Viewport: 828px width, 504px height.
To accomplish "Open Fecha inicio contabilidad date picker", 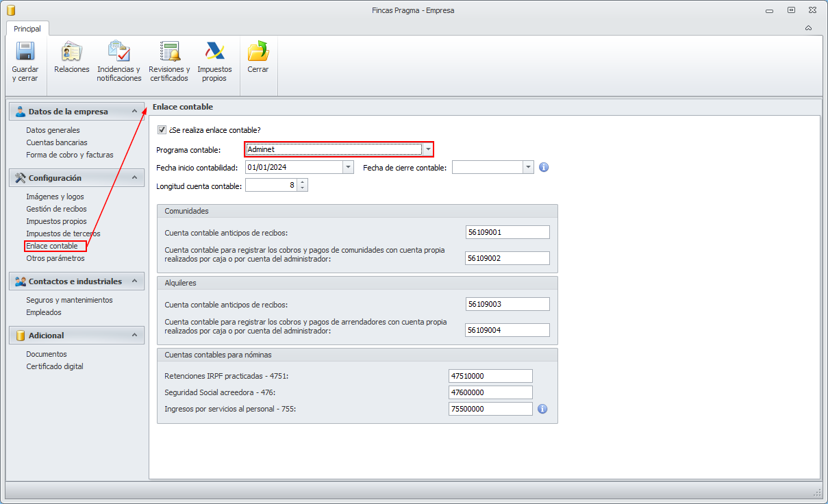I will tap(348, 167).
